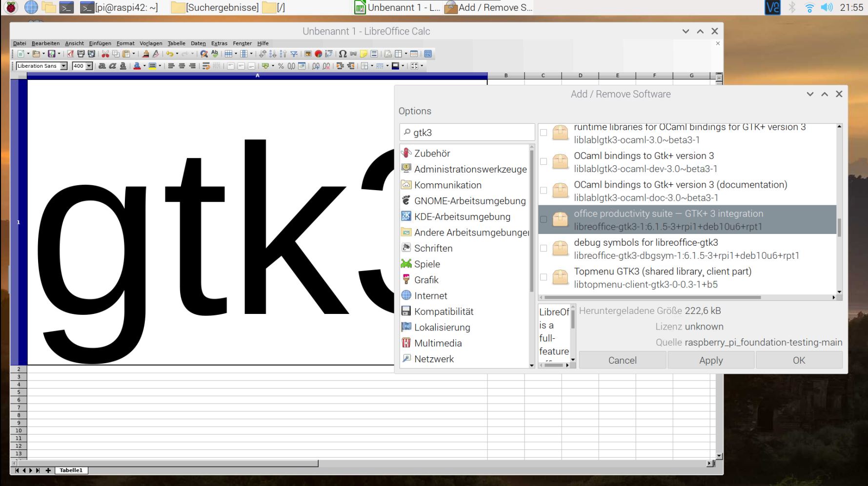Open Find & Replace icon
This screenshot has width=868, height=486.
[204, 54]
